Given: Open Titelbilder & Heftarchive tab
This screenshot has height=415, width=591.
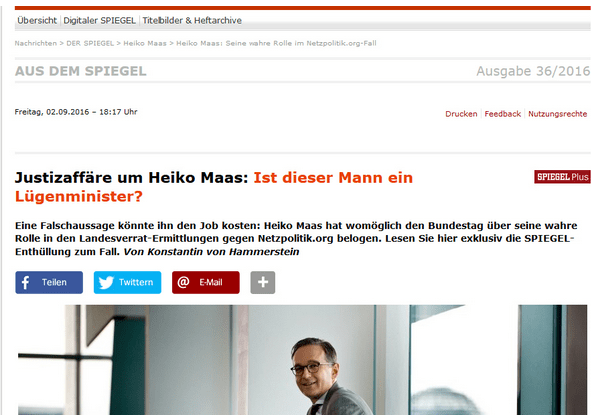Looking at the screenshot, I should click(x=192, y=20).
